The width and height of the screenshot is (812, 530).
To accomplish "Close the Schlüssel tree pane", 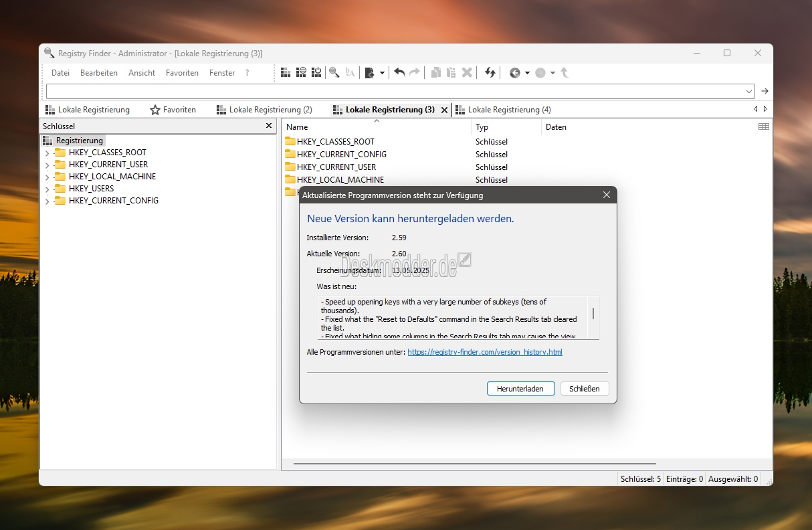I will click(x=269, y=126).
